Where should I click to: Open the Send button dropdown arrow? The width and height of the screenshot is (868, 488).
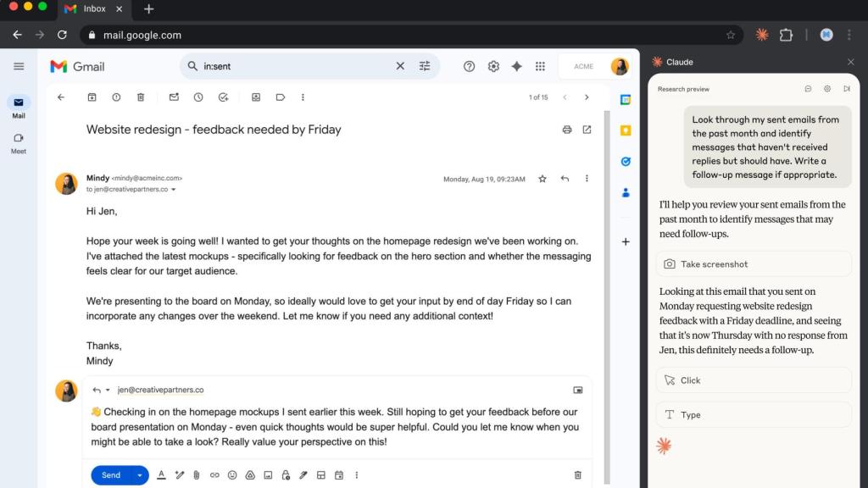(140, 475)
